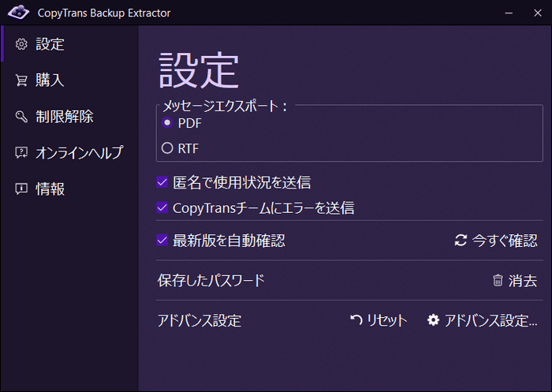
Task: Select the PDF export radio button
Action: point(167,123)
